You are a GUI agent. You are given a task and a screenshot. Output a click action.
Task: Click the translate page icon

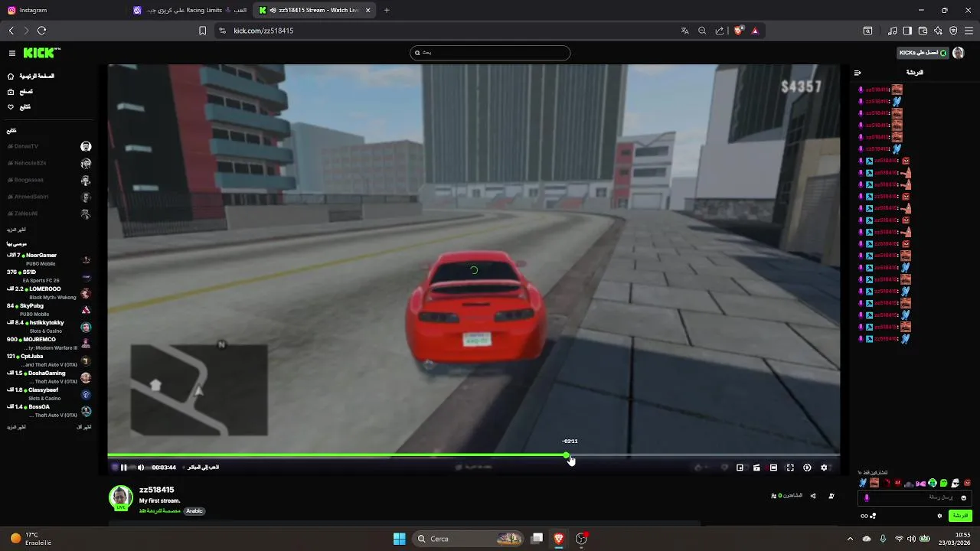(x=684, y=31)
